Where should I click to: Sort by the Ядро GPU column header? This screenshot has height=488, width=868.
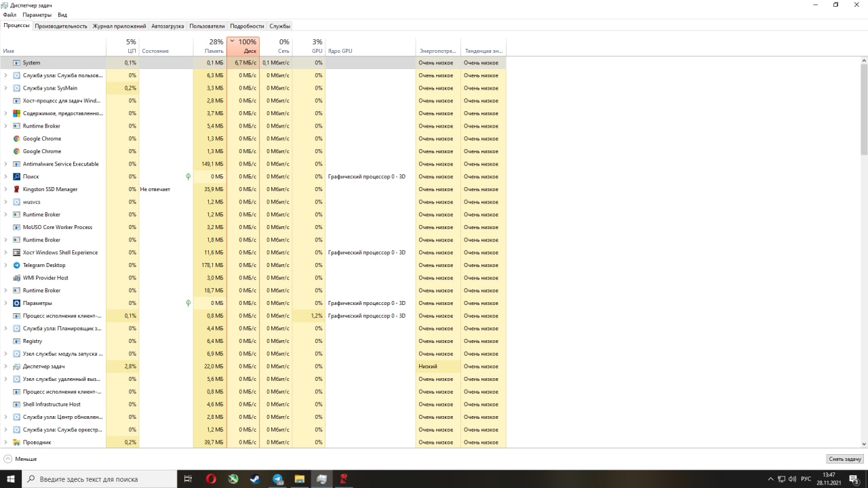370,46
